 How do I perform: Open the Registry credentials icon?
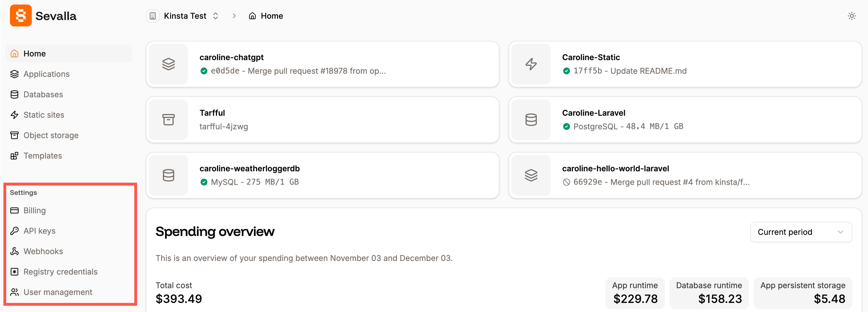click(14, 271)
